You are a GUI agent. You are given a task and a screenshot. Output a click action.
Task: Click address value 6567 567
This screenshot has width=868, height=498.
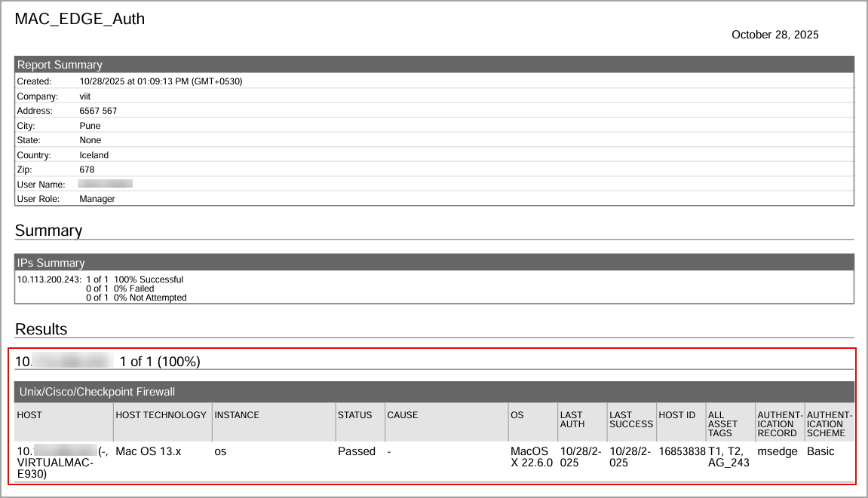click(x=98, y=111)
